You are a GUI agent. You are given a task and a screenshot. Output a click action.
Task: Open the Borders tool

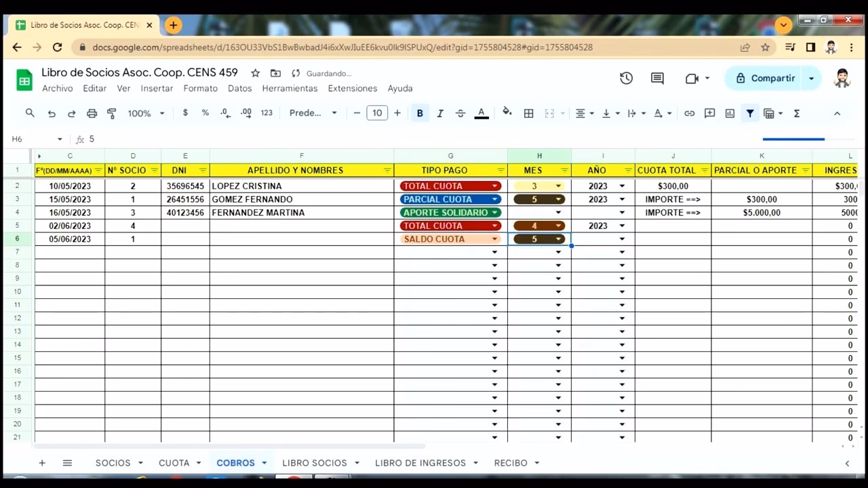click(x=529, y=113)
